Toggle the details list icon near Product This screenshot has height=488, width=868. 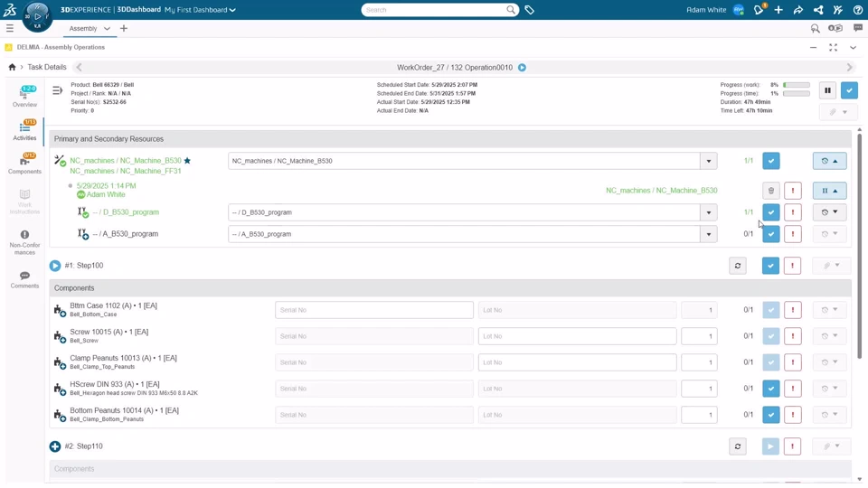pyautogui.click(x=57, y=90)
